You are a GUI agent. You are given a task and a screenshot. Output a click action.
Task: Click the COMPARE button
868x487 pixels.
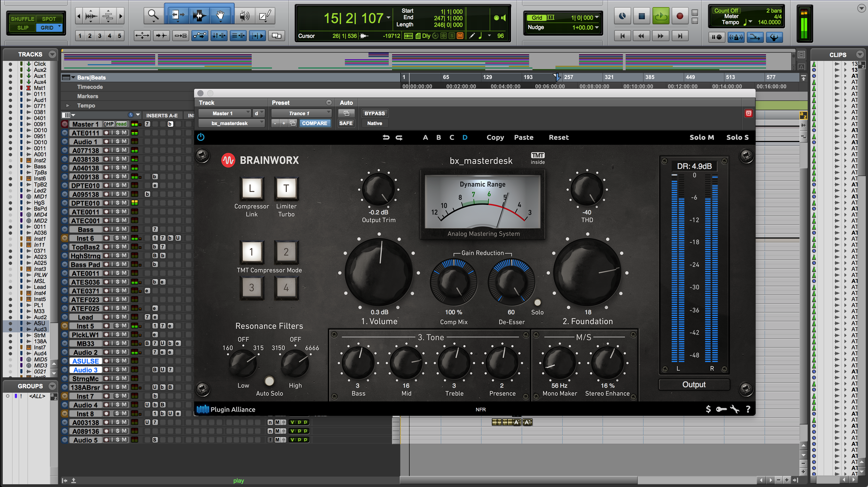click(315, 123)
